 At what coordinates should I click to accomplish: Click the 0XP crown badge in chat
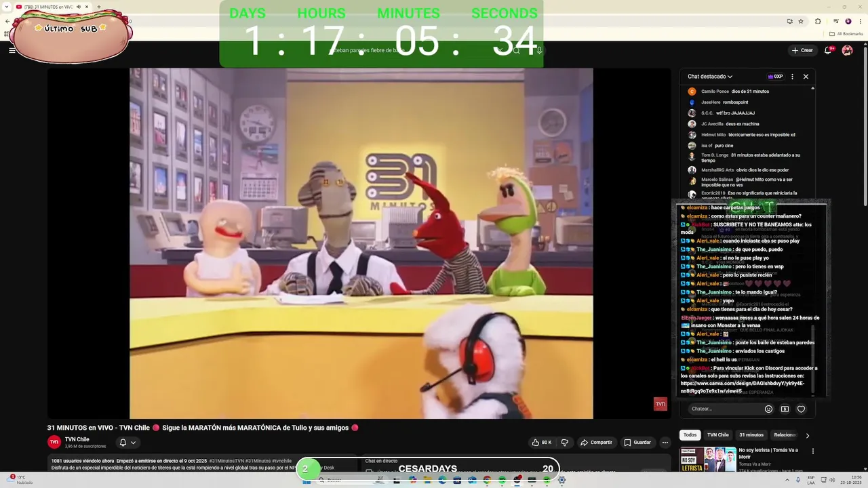click(775, 77)
